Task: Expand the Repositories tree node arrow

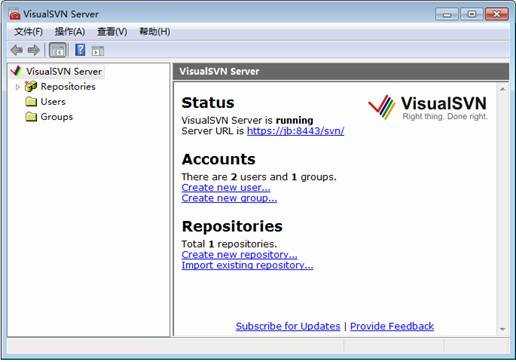Action: click(x=17, y=87)
